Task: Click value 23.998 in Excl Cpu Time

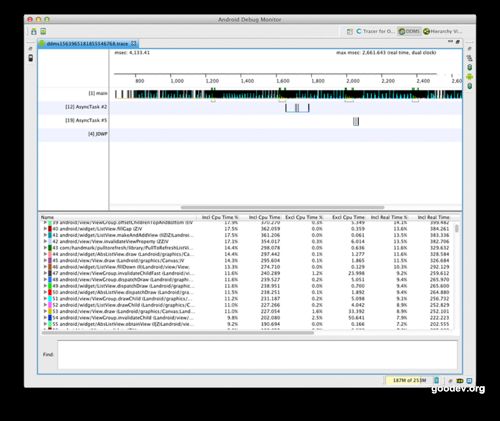Action: (356, 273)
